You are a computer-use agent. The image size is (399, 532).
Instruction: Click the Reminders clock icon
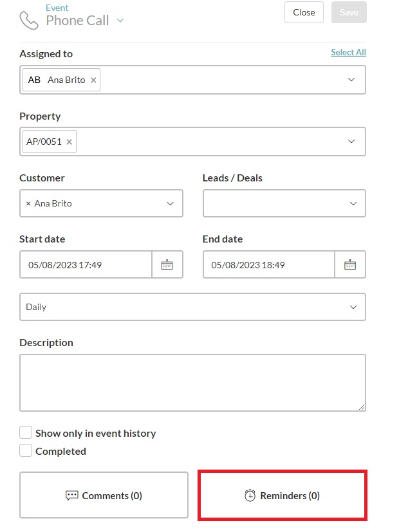point(250,495)
